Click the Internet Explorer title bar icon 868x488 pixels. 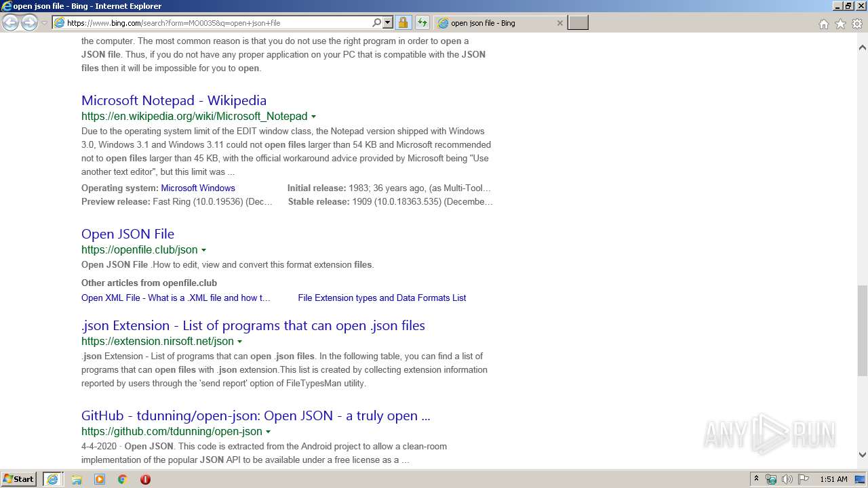click(7, 6)
